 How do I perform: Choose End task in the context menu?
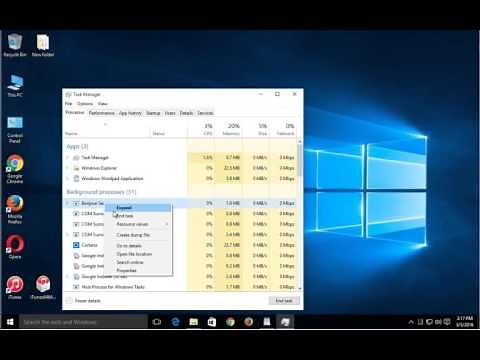pyautogui.click(x=139, y=216)
